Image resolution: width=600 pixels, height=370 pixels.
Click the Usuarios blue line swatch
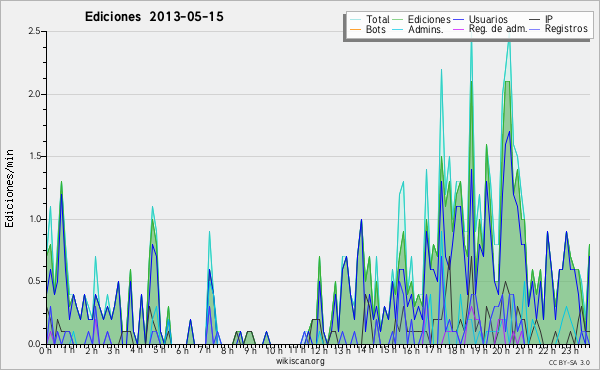tap(458, 19)
